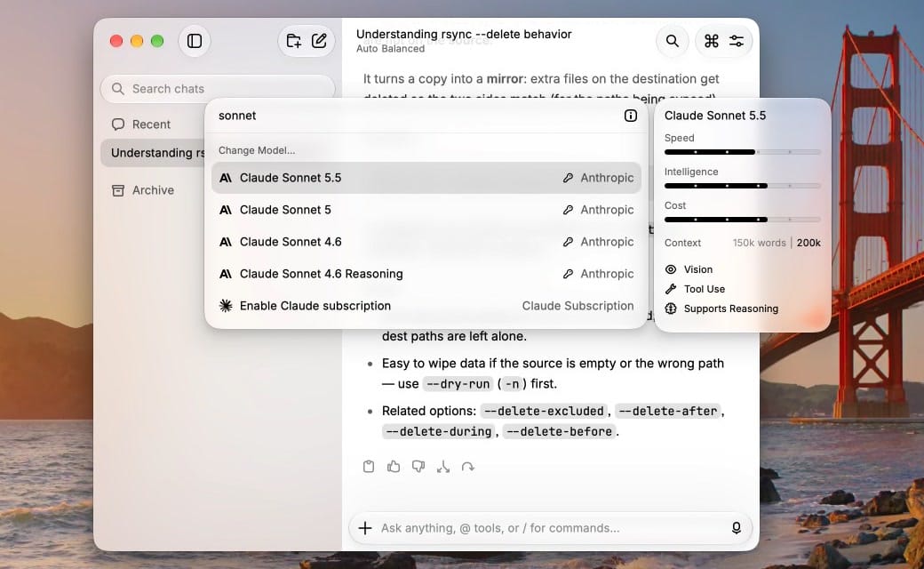Select Claude Sonnet 5.5 model
This screenshot has width=924, height=569.
426,178
